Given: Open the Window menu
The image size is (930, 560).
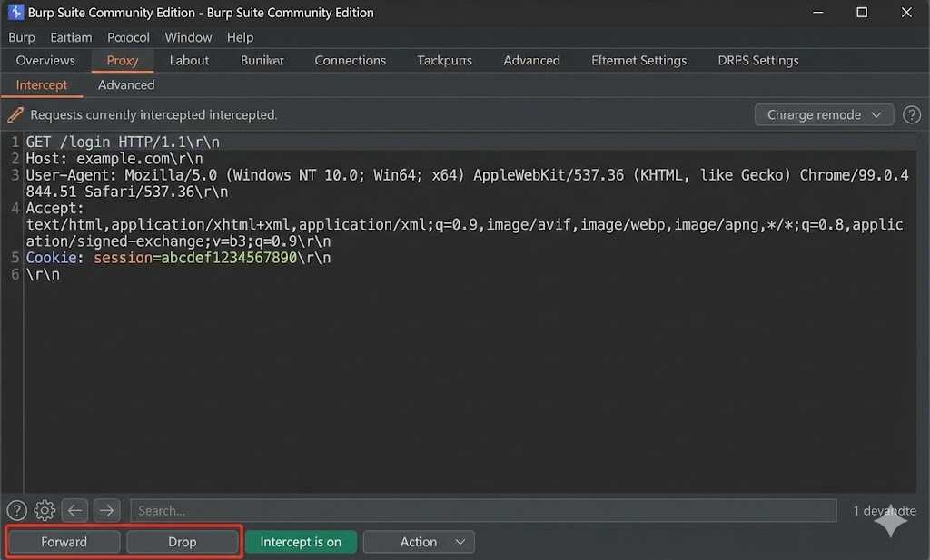Looking at the screenshot, I should click(188, 37).
